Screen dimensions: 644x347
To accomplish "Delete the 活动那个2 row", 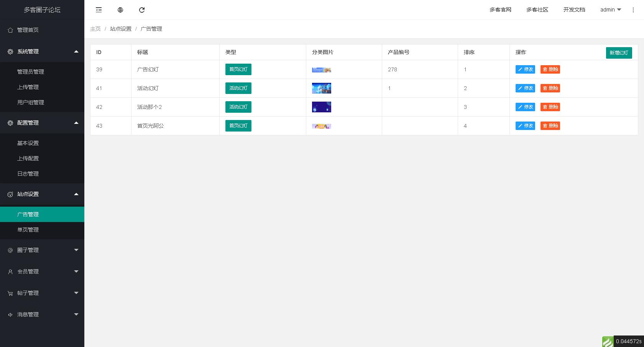I will coord(550,107).
